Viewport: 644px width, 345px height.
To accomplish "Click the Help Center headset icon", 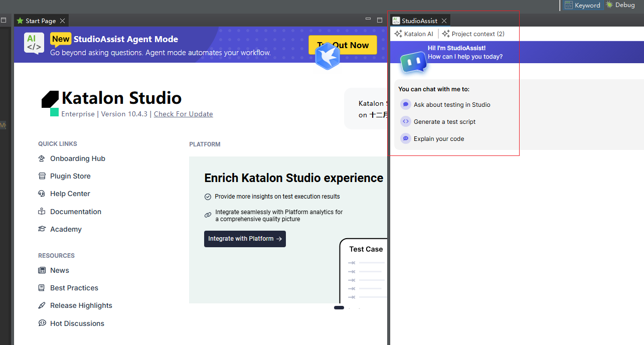I will pyautogui.click(x=42, y=194).
